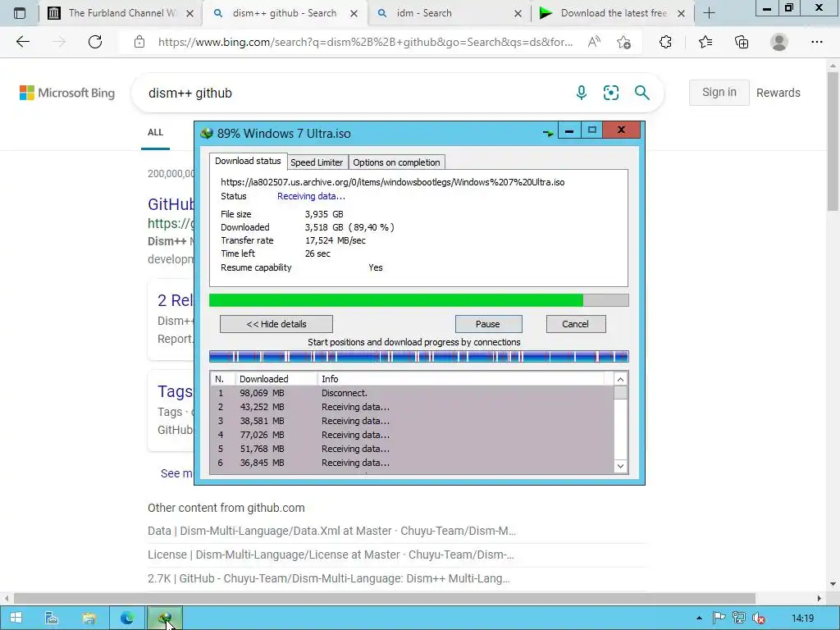Click the address bar URL
The width and height of the screenshot is (840, 630).
click(365, 42)
